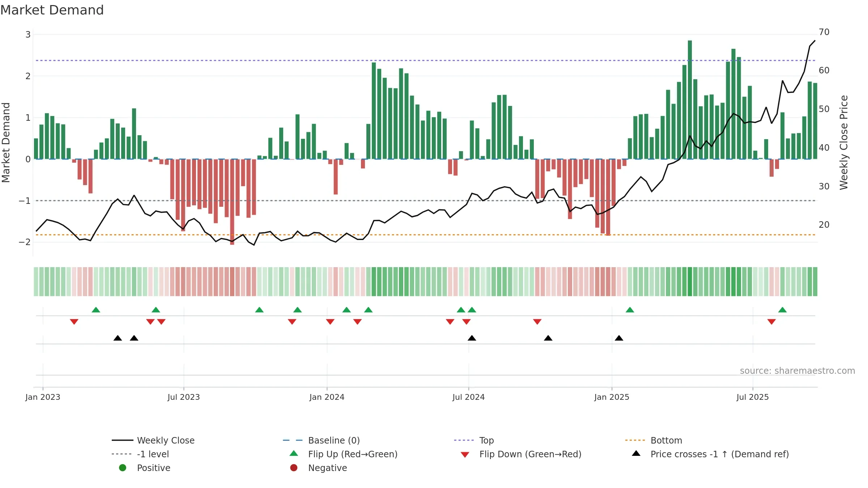The width and height of the screenshot is (868, 488).
Task: Click the Jul 2025 axis label
Action: (753, 397)
